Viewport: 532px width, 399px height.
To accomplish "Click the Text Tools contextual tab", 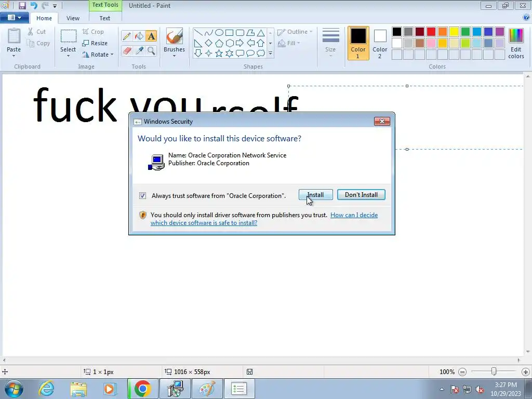I will coord(105,5).
